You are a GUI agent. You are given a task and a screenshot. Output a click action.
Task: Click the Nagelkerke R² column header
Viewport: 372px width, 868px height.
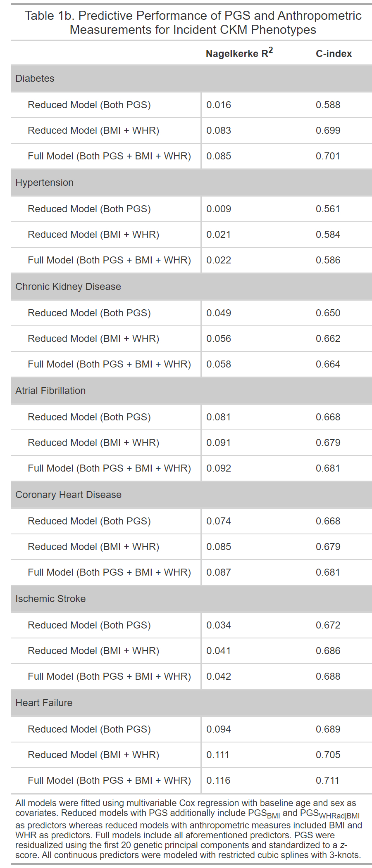pyautogui.click(x=239, y=53)
